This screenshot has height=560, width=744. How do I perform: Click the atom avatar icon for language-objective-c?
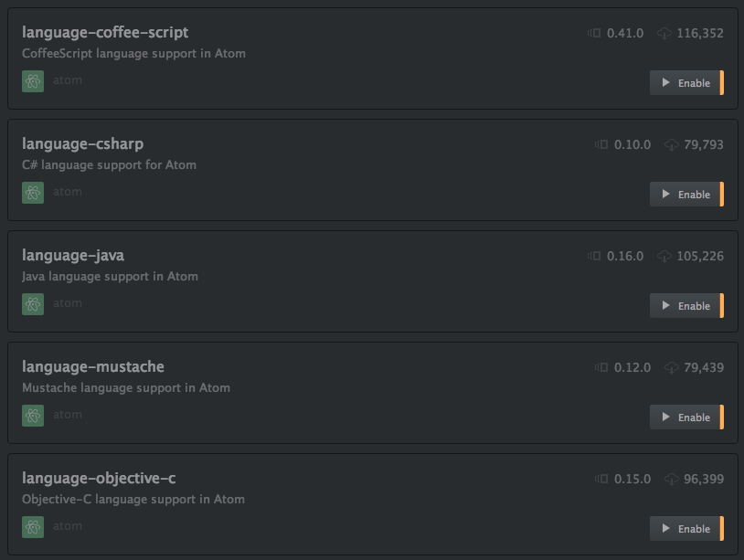[x=33, y=527]
